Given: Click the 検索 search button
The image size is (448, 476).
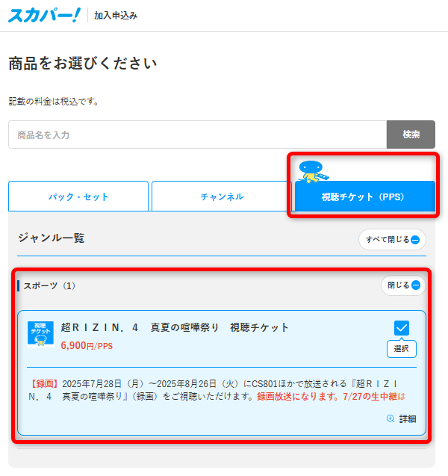Looking at the screenshot, I should (x=411, y=135).
